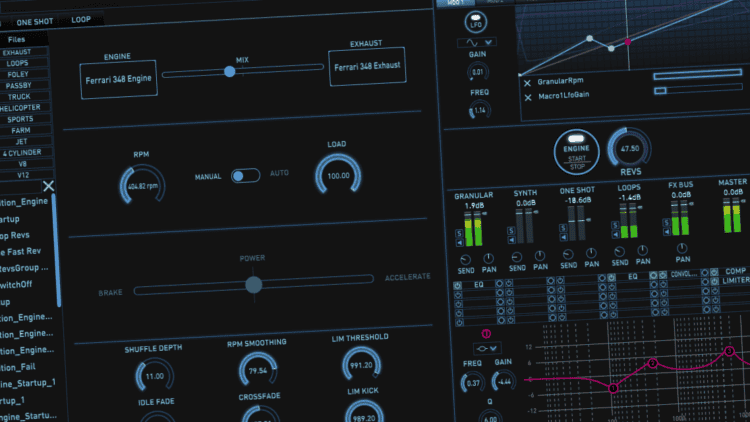Image resolution: width=750 pixels, height=422 pixels.
Task: Solo the Synth channel
Action: pos(511,231)
